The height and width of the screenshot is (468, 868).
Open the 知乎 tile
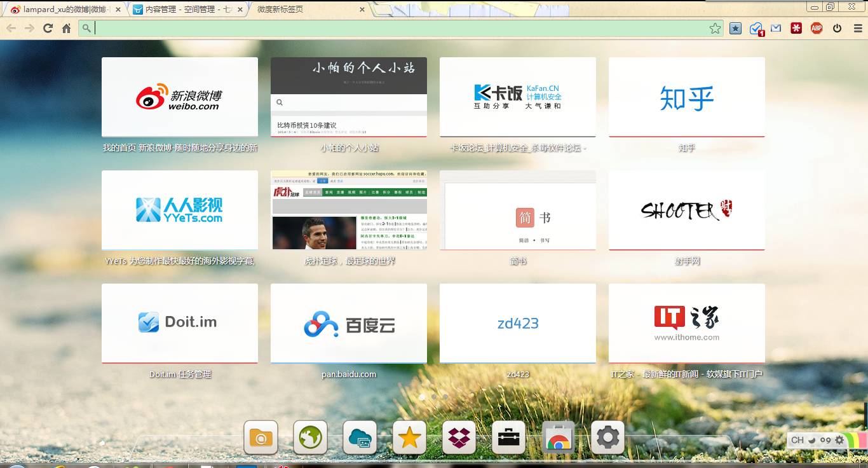687,97
